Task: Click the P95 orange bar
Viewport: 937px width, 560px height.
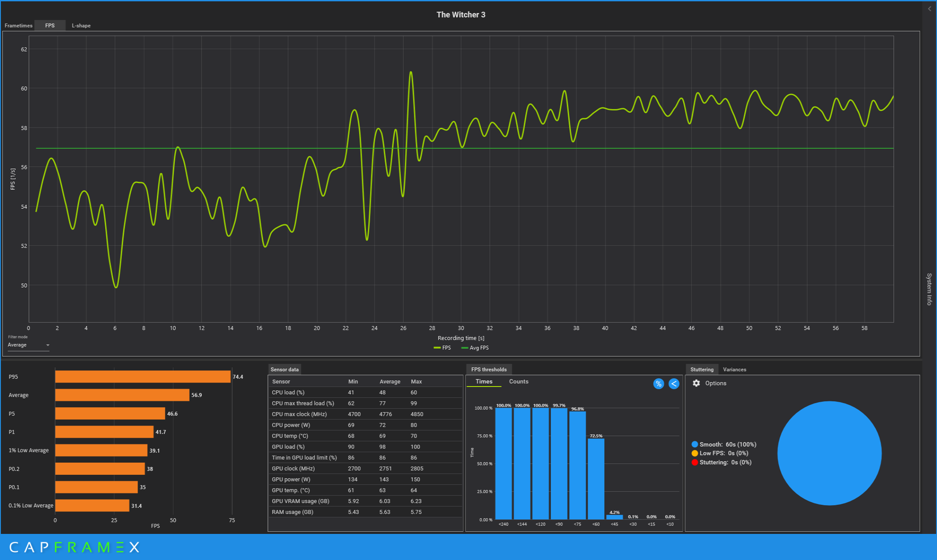Action: pyautogui.click(x=143, y=377)
